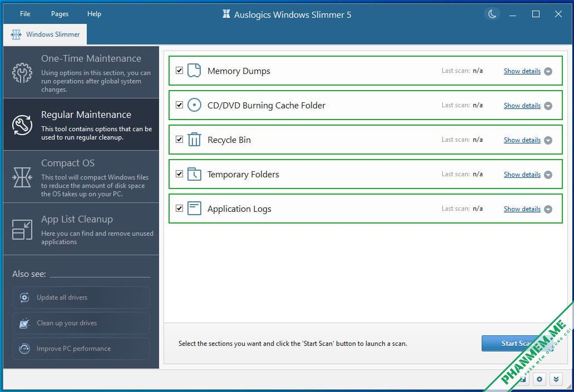The height and width of the screenshot is (392, 574).
Task: Select Regular Maintenance section
Action: click(x=81, y=125)
